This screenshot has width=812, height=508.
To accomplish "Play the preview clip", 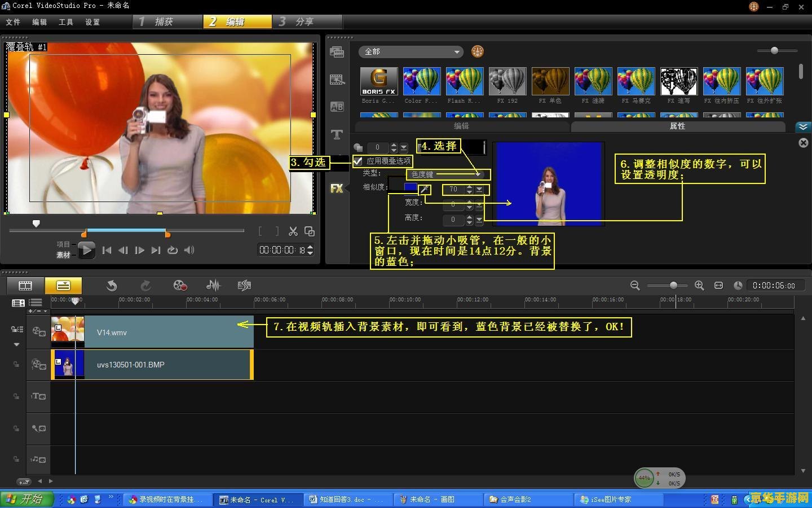I will (86, 250).
